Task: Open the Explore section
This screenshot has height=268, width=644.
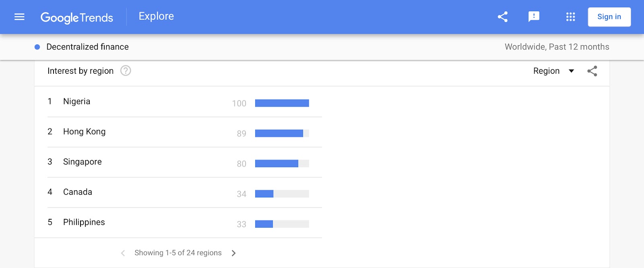Action: (156, 17)
